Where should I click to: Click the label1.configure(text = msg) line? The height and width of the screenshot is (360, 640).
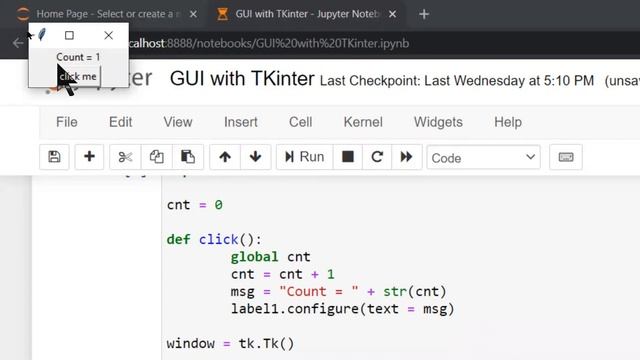[x=342, y=309]
